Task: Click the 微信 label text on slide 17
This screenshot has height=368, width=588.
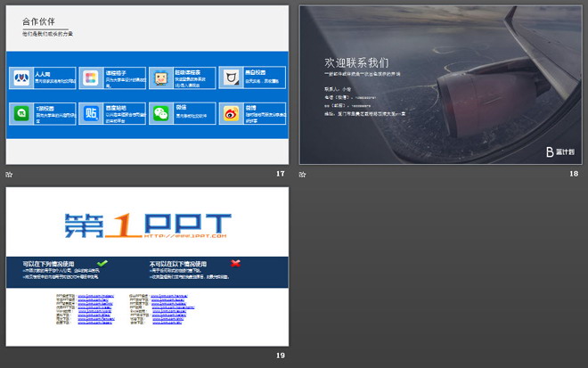Action: (182, 107)
